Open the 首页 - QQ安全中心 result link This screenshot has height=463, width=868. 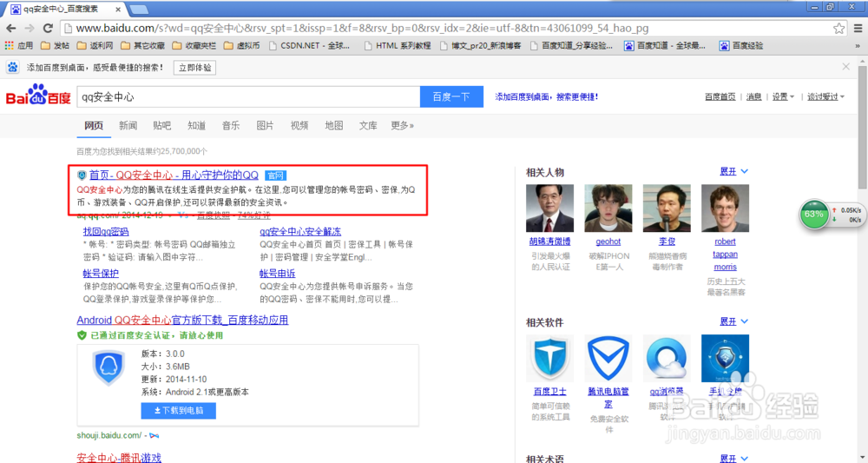click(x=174, y=175)
